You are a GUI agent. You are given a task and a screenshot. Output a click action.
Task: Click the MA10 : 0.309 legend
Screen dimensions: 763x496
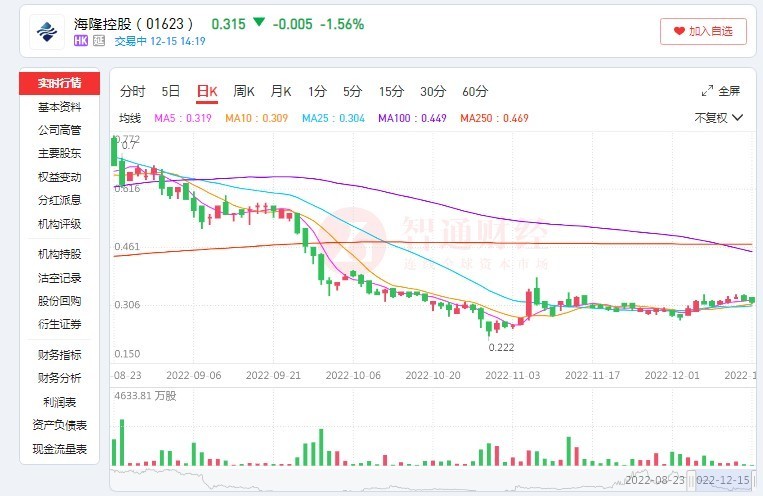tap(256, 118)
